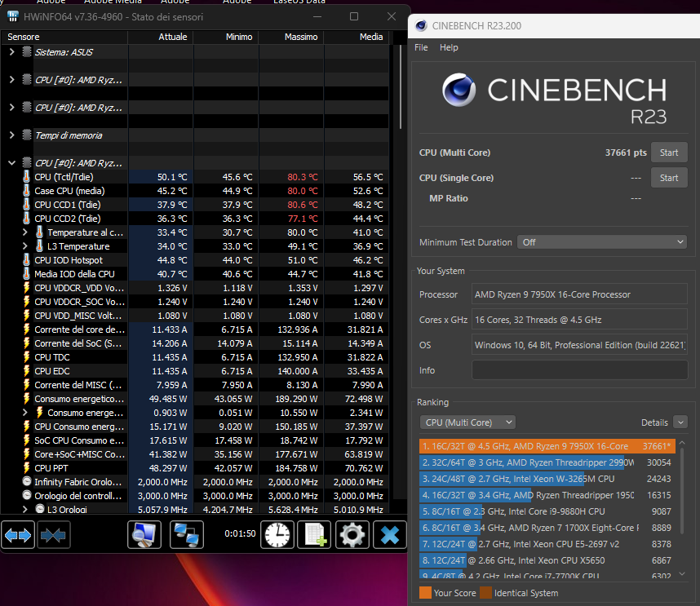Open the Minimum Test Duration dropdown
700x606 pixels.
pyautogui.click(x=602, y=242)
